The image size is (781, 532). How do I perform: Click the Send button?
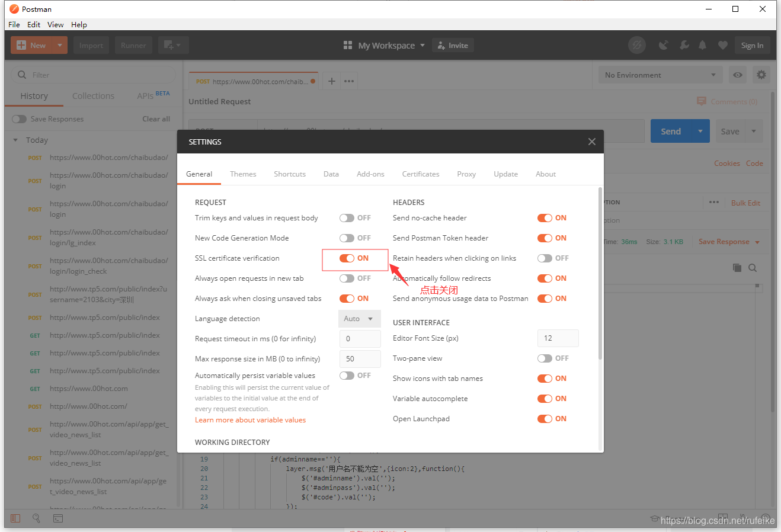pyautogui.click(x=671, y=132)
